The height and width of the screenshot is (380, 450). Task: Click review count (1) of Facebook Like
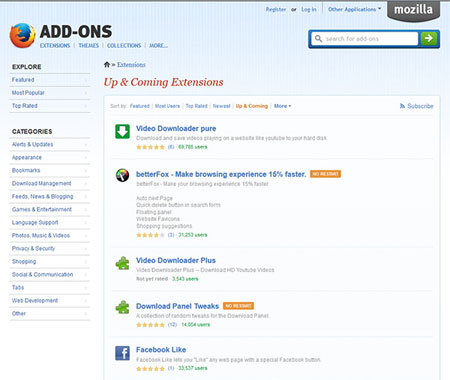click(171, 369)
